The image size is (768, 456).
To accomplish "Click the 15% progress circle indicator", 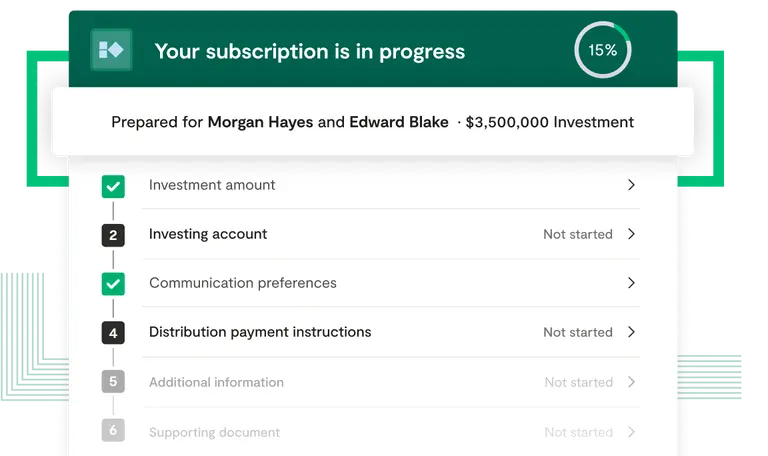I will 602,50.
